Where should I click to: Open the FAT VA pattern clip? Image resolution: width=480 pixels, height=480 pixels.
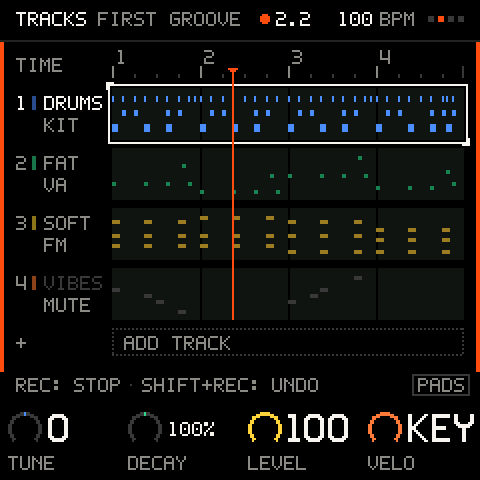(288, 174)
